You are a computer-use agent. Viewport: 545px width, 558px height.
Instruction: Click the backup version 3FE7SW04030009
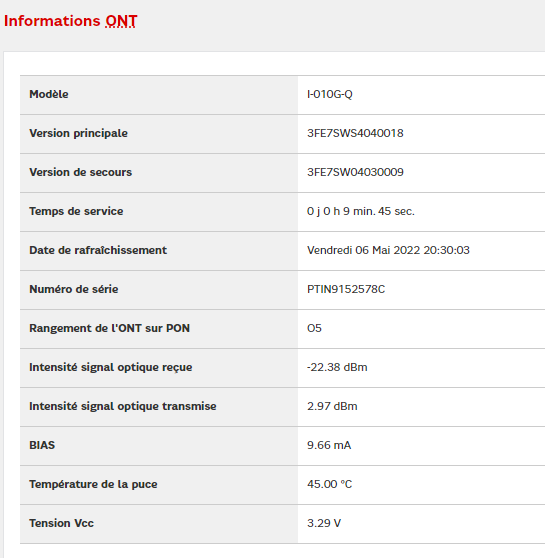pos(355,172)
